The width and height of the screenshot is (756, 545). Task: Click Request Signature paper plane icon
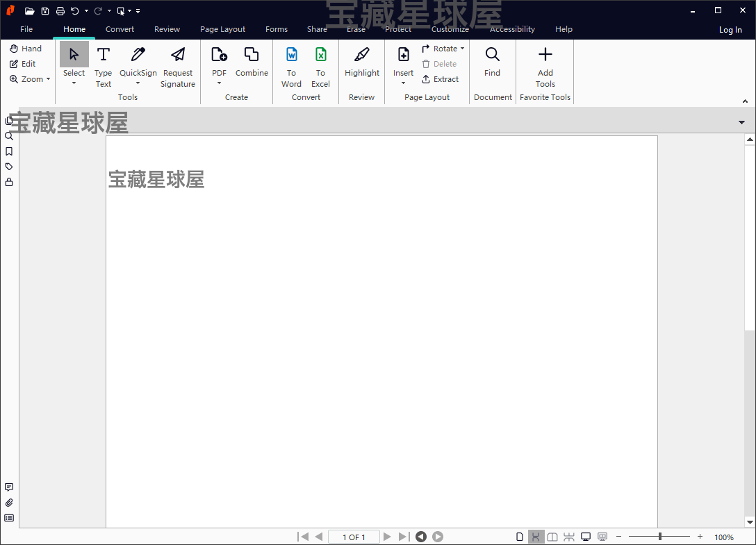click(x=178, y=54)
